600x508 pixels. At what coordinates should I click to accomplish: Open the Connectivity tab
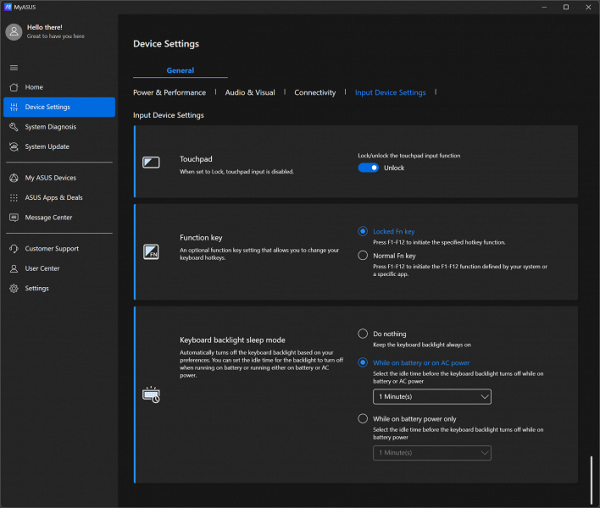[315, 93]
